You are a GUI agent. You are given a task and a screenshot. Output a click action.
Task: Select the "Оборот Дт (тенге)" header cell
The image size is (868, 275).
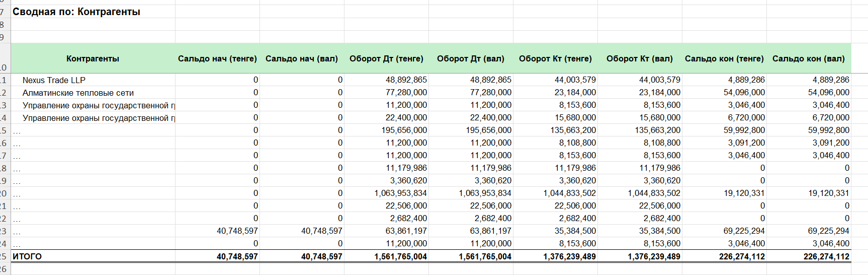[x=386, y=58]
